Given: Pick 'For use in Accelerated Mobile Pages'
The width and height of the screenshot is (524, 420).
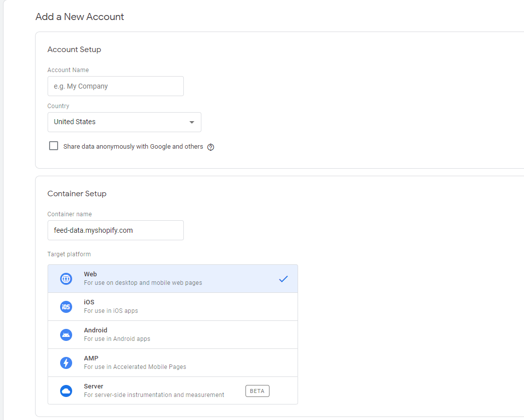Looking at the screenshot, I should click(135, 367).
